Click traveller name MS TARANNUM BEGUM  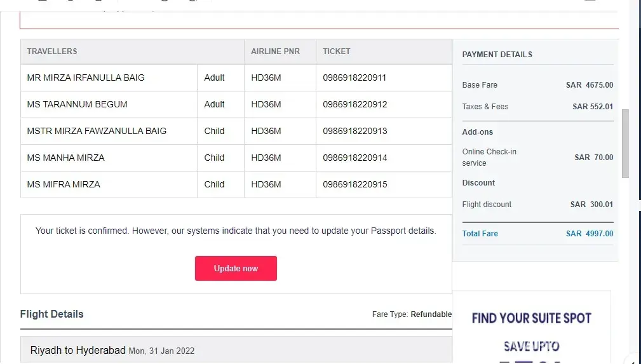77,104
